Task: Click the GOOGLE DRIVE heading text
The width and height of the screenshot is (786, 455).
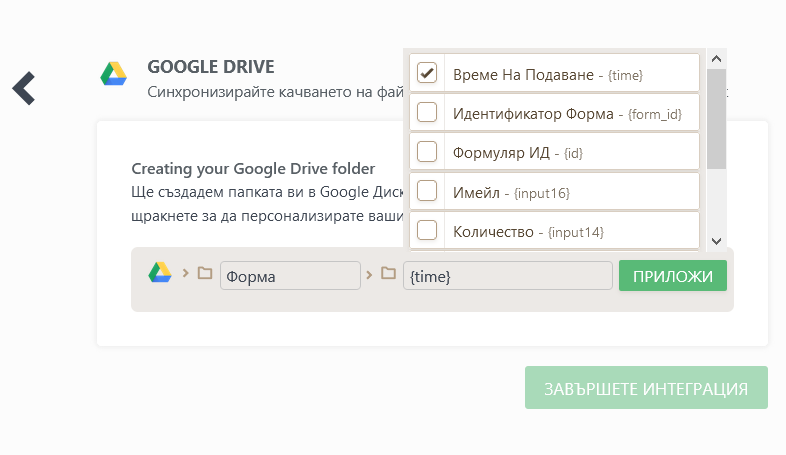Action: (x=210, y=67)
